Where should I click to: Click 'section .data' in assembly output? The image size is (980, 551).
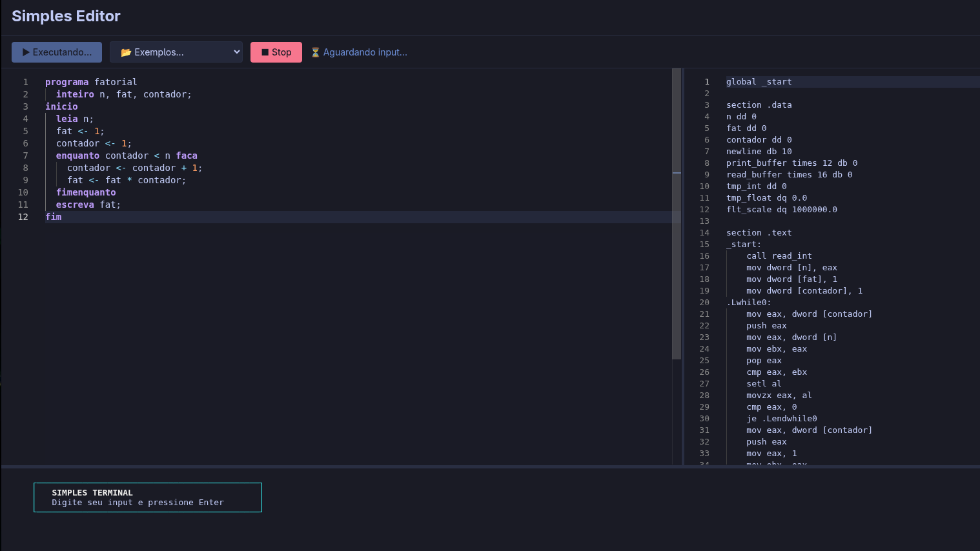click(x=759, y=105)
